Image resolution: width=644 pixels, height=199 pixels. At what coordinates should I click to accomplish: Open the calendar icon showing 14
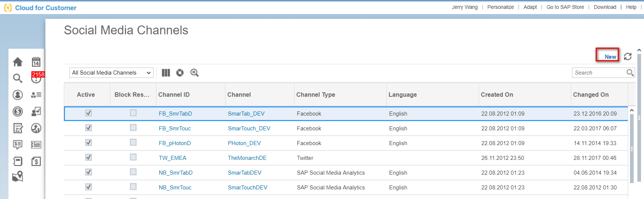point(36,62)
